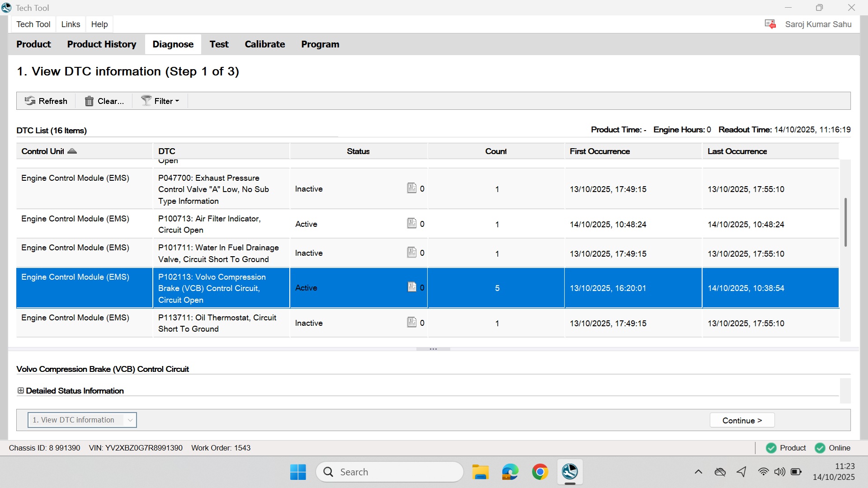Open the step selector 'View DTC information' combo box
Image resolution: width=868 pixels, height=488 pixels.
point(82,420)
